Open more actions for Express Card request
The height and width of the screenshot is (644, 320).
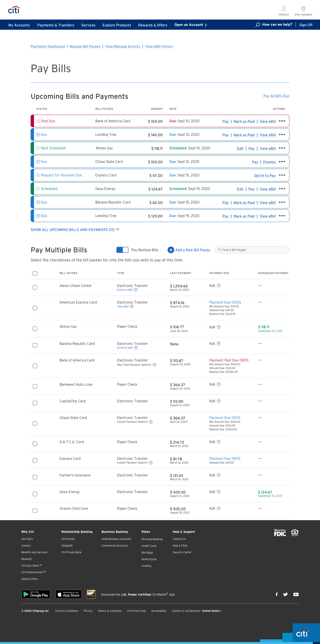(282, 175)
